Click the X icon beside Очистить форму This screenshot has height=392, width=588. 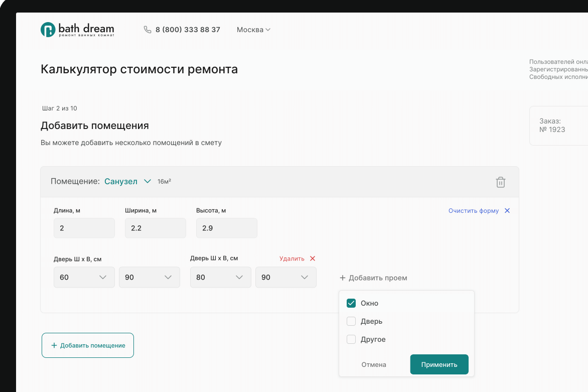507,211
